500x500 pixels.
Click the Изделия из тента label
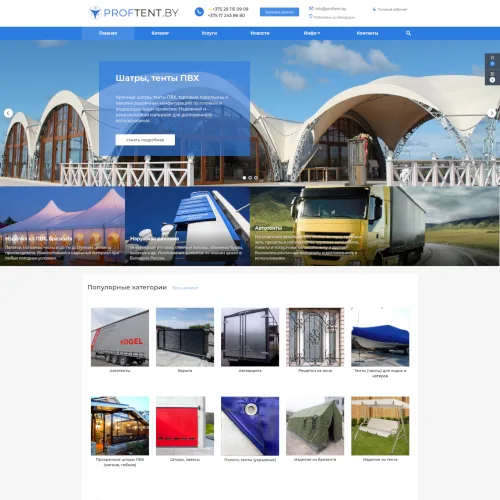[380, 460]
